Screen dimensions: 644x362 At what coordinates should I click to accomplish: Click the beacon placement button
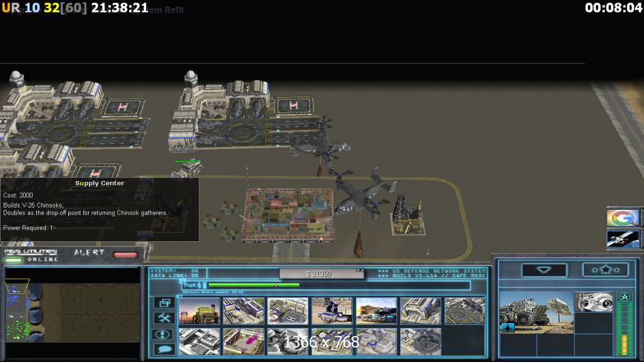click(164, 334)
